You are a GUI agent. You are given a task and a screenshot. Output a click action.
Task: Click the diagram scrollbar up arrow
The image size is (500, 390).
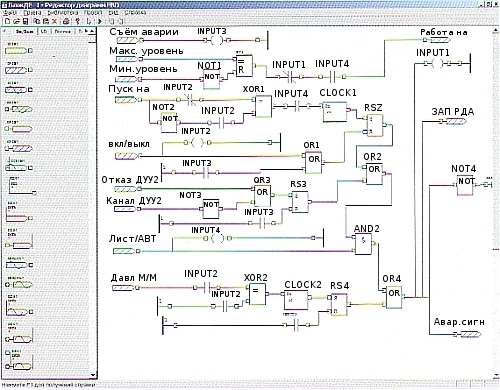pyautogui.click(x=496, y=31)
